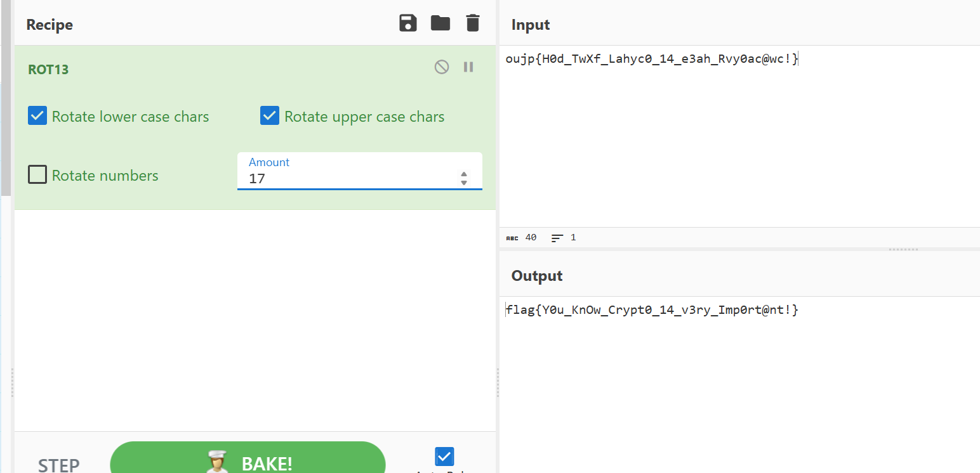
Task: Click the Amount number field showing 17
Action: point(349,178)
